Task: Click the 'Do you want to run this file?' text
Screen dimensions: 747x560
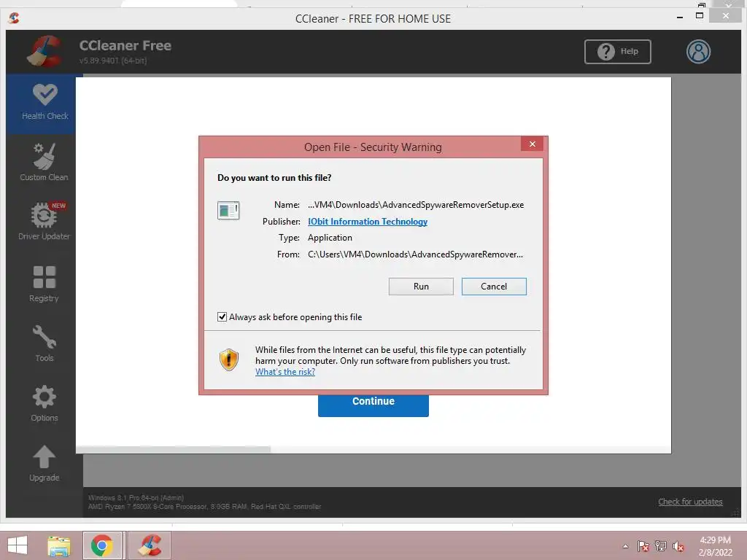Action: coord(274,178)
